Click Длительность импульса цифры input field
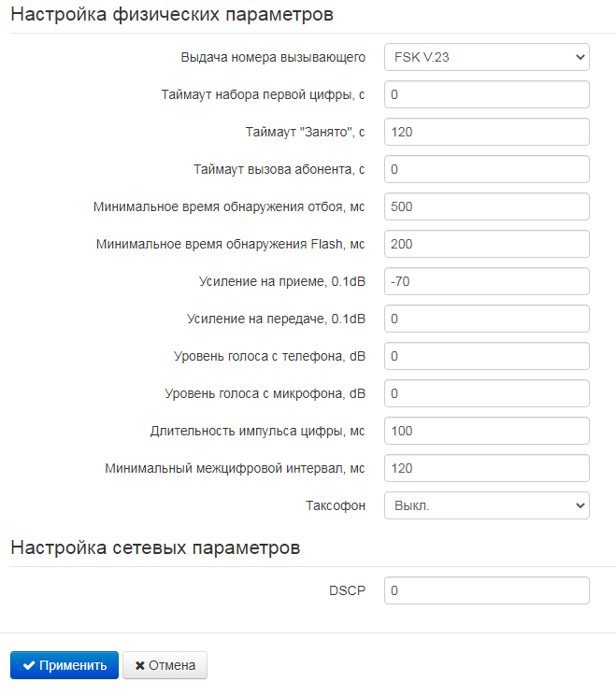This screenshot has height=696, width=616. tap(486, 431)
